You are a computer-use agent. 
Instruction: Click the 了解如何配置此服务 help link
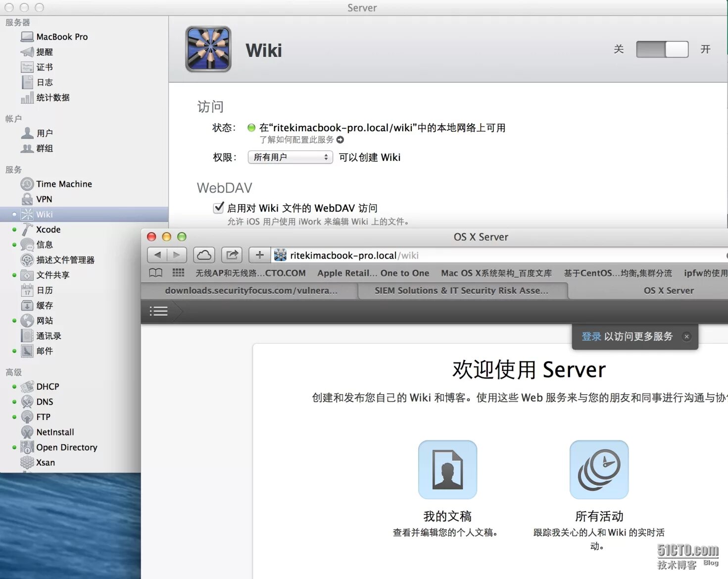coord(301,140)
